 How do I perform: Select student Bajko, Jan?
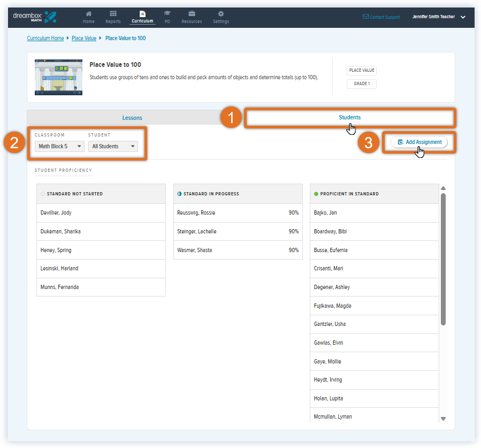point(374,213)
